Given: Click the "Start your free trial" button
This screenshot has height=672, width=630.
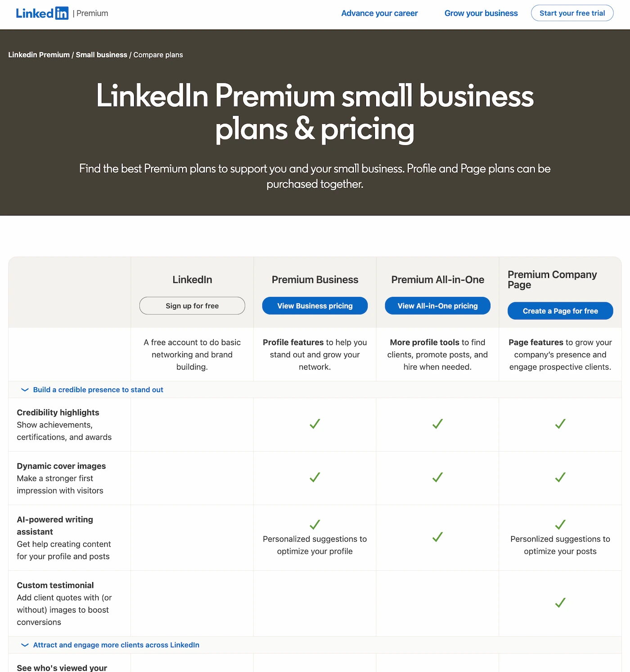Looking at the screenshot, I should 572,13.
